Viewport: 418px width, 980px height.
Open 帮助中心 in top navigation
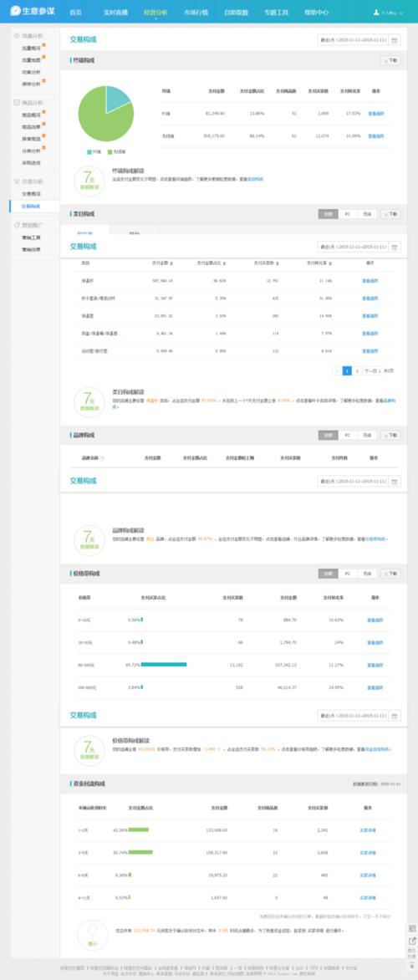[x=316, y=12]
